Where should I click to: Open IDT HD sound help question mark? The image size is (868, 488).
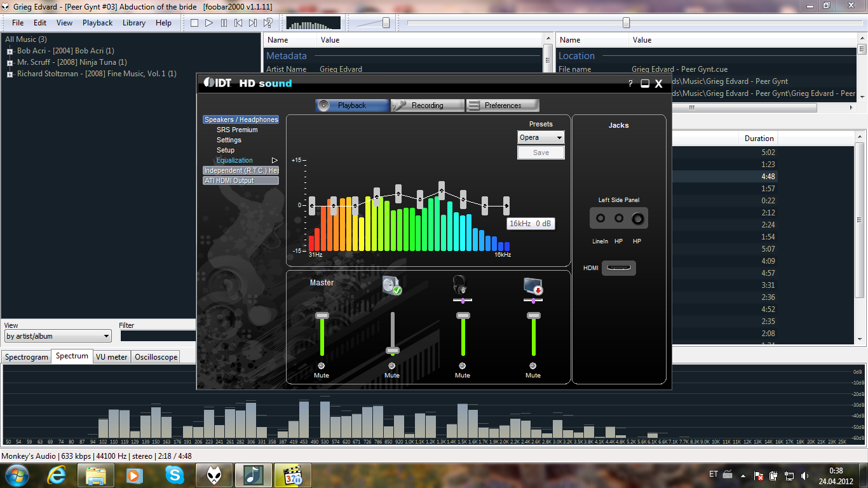coord(630,84)
